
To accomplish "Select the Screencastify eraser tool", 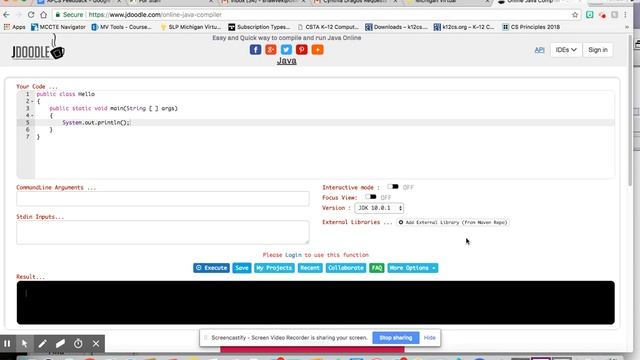I will [x=60, y=344].
